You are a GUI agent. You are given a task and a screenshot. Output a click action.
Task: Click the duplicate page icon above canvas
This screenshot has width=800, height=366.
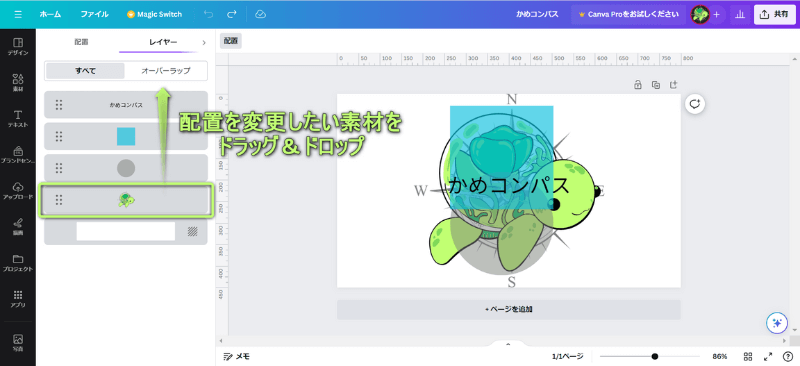pos(656,85)
